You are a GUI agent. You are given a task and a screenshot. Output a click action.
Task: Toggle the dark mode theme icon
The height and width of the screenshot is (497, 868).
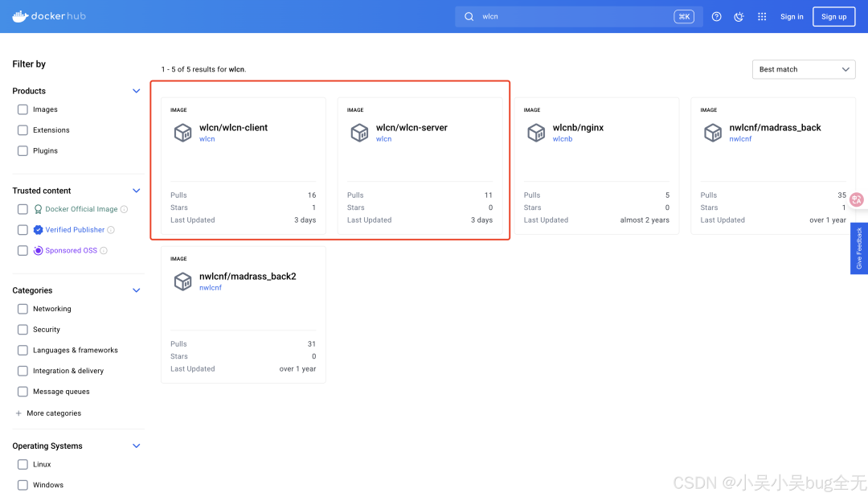point(739,17)
